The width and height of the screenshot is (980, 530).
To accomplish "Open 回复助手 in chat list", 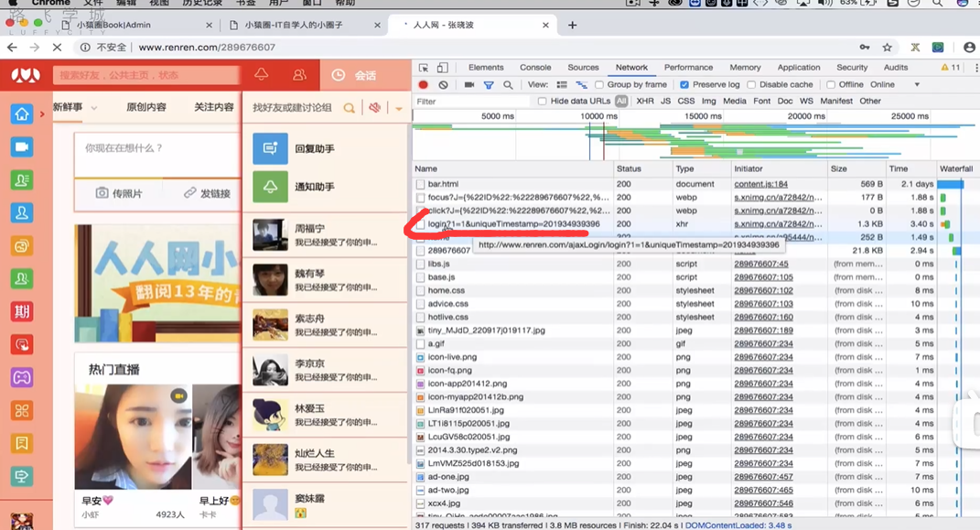I will pos(325,149).
